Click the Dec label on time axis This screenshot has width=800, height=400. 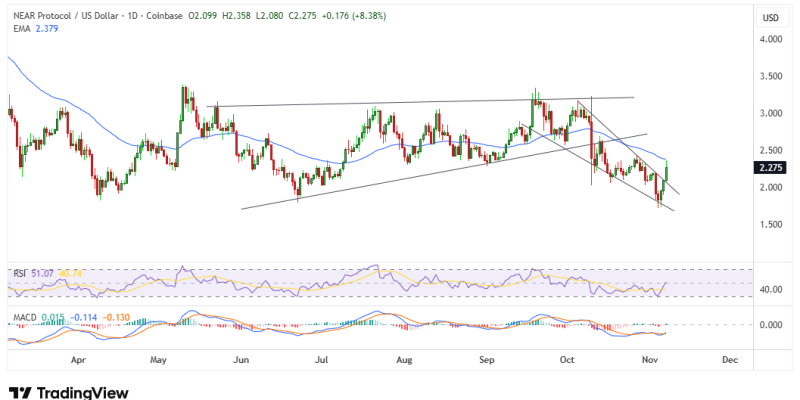pos(729,357)
